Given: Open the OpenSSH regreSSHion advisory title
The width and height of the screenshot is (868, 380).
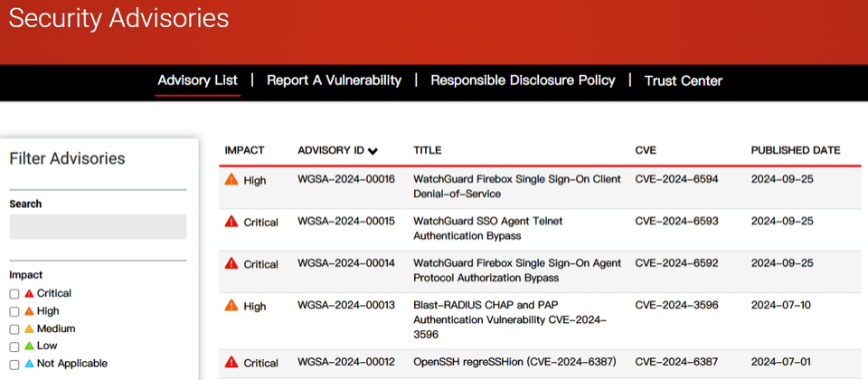Looking at the screenshot, I should tap(514, 362).
